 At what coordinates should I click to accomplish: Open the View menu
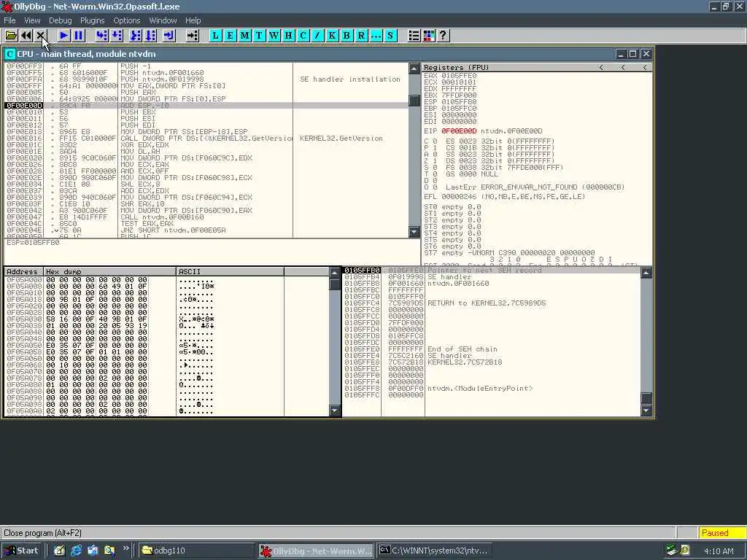[x=32, y=20]
